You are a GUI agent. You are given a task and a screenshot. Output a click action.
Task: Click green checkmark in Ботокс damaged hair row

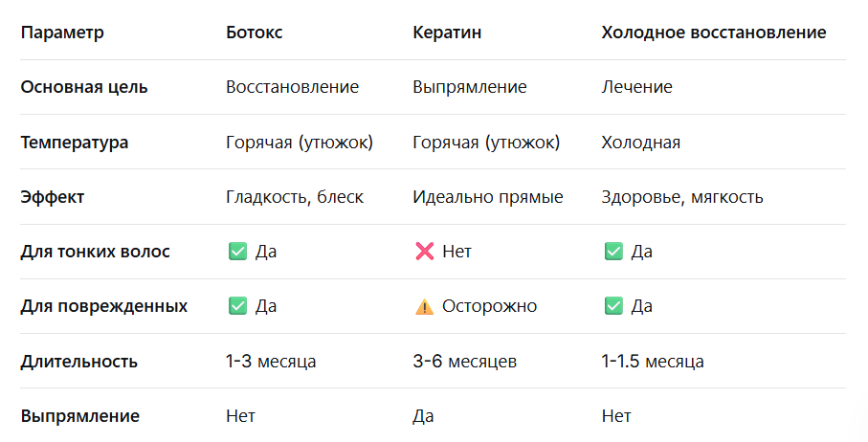[x=237, y=306]
